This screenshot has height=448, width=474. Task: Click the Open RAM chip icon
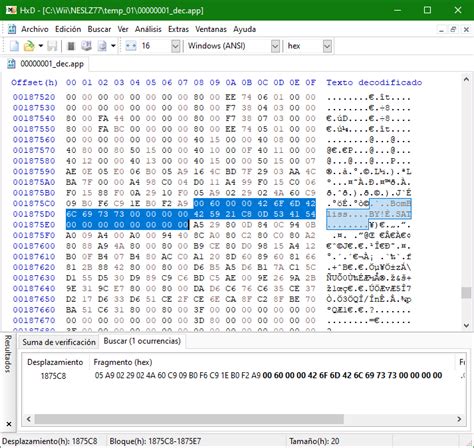click(71, 46)
